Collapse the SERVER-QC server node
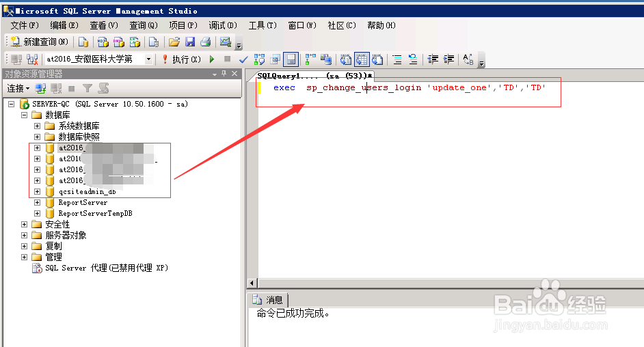Viewport: 644px width, 347px height. click(12, 105)
